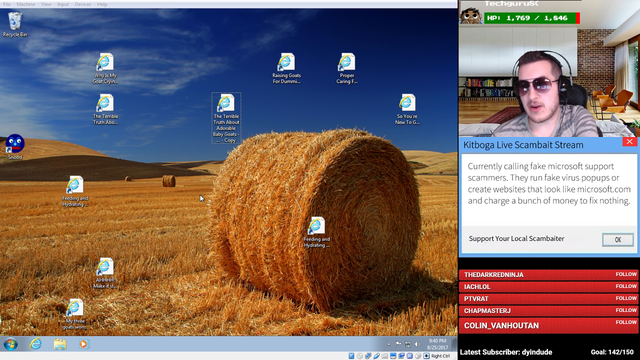The height and width of the screenshot is (360, 640).
Task: Open Windows Explorer from the taskbar
Action: 60,344
